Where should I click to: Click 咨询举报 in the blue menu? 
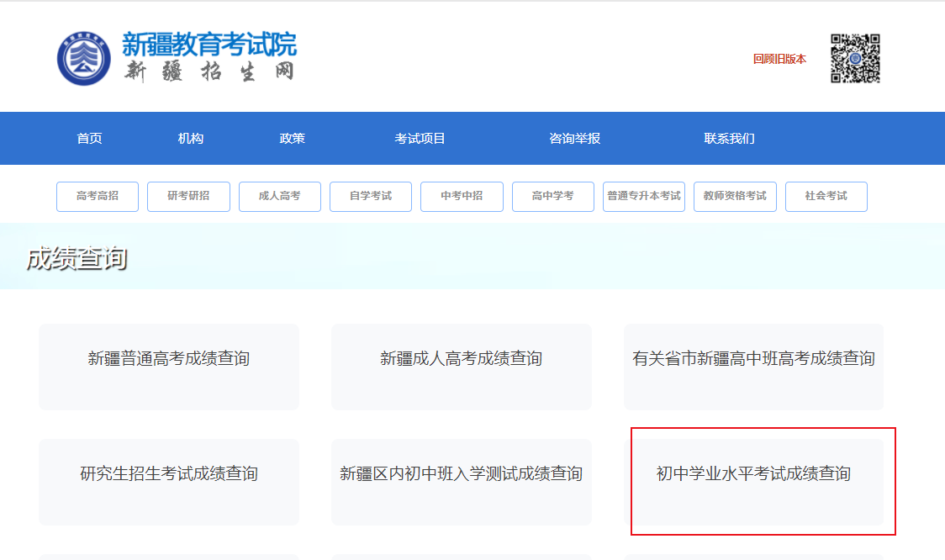click(x=574, y=139)
